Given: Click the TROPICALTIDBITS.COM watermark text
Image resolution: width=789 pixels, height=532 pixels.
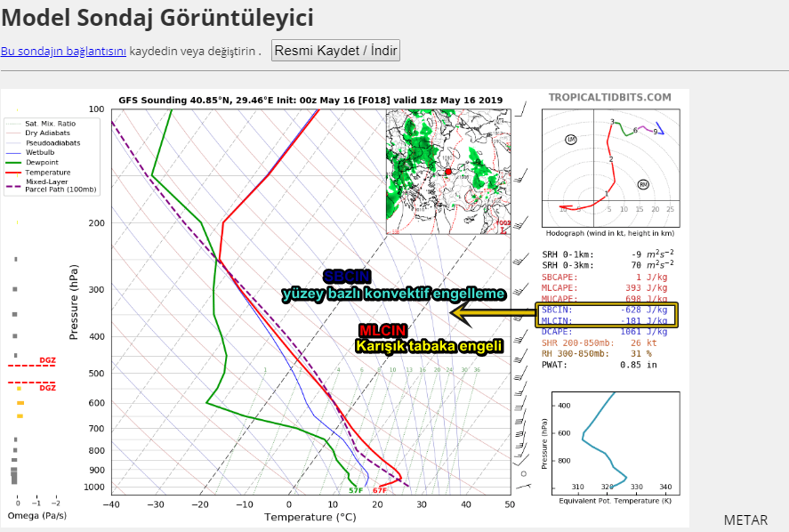Looking at the screenshot, I should (x=610, y=97).
